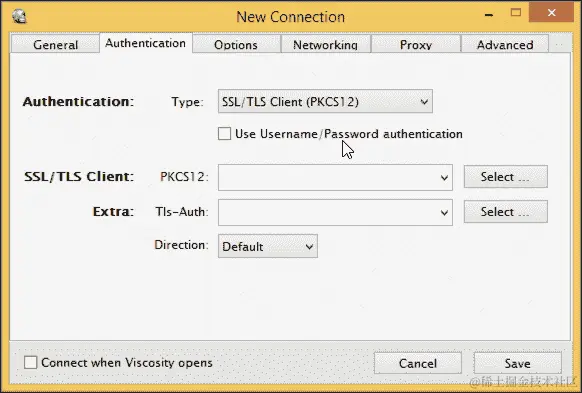The image size is (582, 393).
Task: Click Select button next to Tls-Auth
Action: [x=506, y=212]
